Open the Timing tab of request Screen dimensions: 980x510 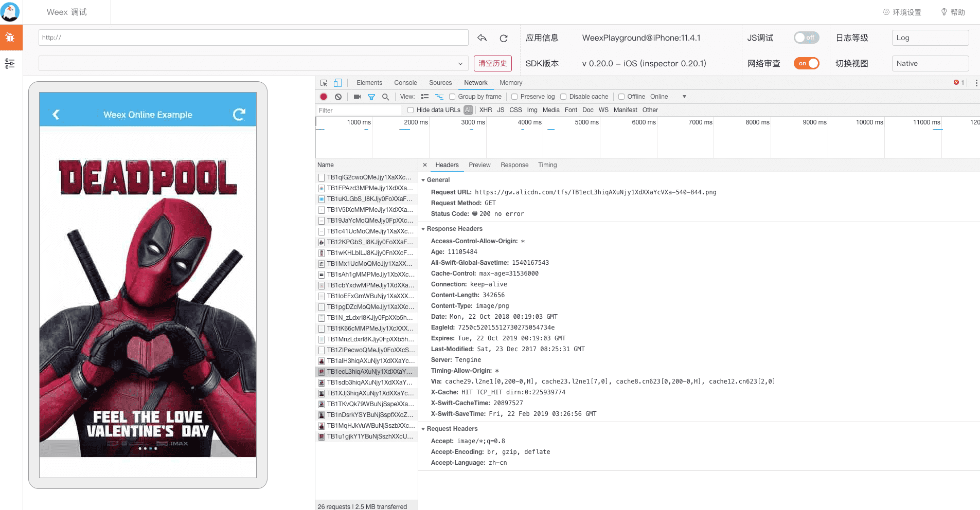pos(547,165)
